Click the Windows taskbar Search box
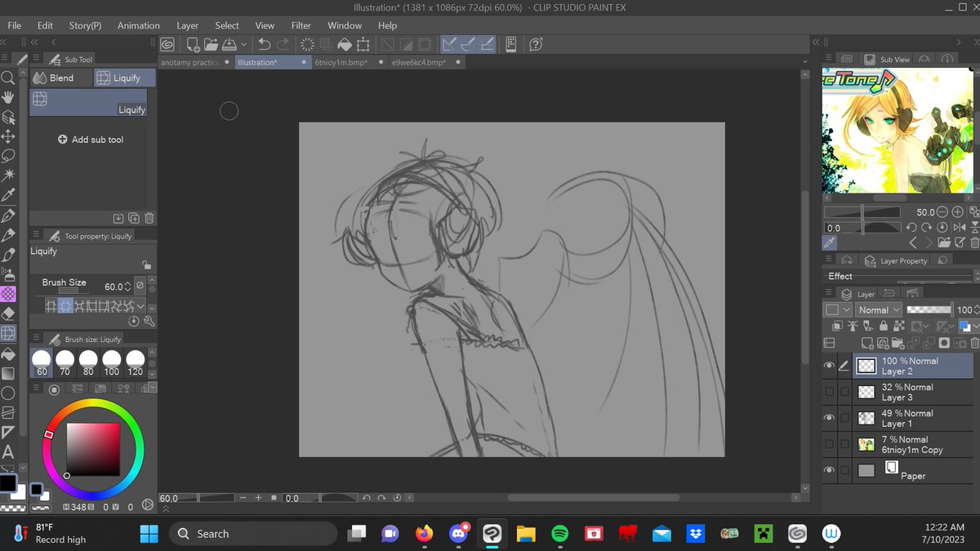 click(x=253, y=534)
